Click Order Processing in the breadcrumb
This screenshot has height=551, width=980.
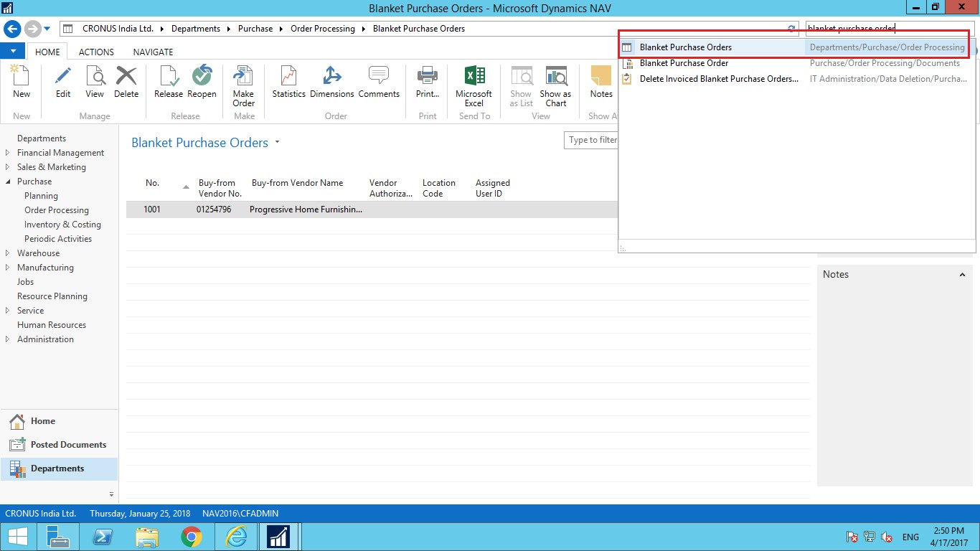tap(323, 29)
